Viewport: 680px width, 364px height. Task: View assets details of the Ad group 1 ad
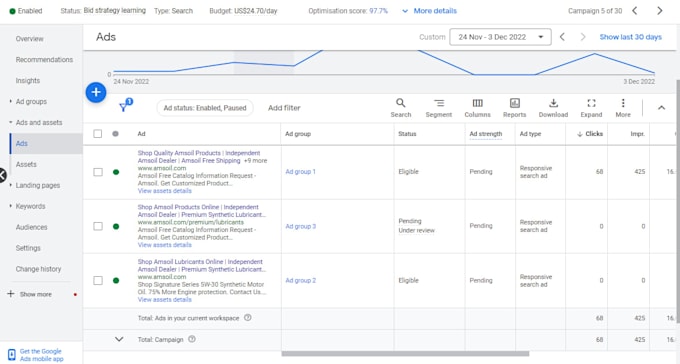point(164,191)
